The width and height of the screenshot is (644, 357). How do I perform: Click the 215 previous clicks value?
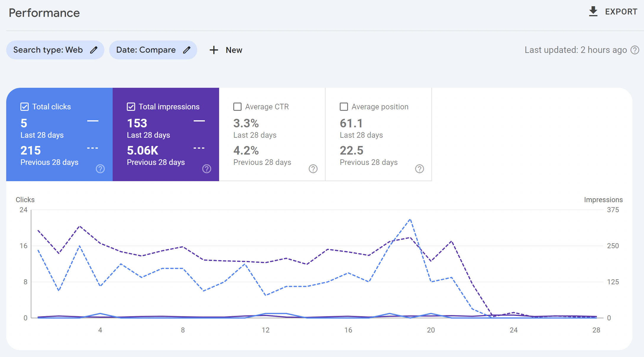pyautogui.click(x=30, y=150)
